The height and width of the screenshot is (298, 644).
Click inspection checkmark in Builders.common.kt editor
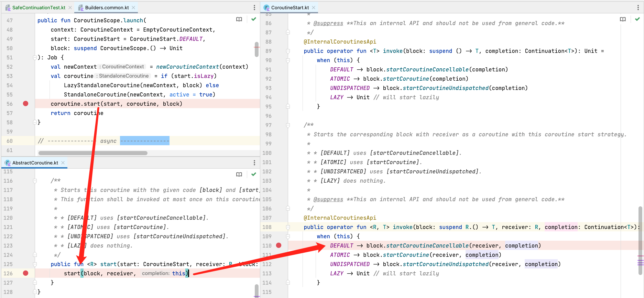(254, 19)
